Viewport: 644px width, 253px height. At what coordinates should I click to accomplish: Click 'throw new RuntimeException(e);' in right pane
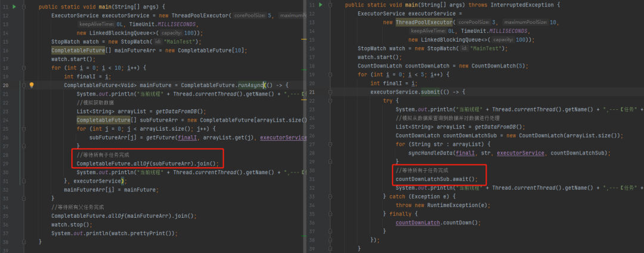point(443,205)
